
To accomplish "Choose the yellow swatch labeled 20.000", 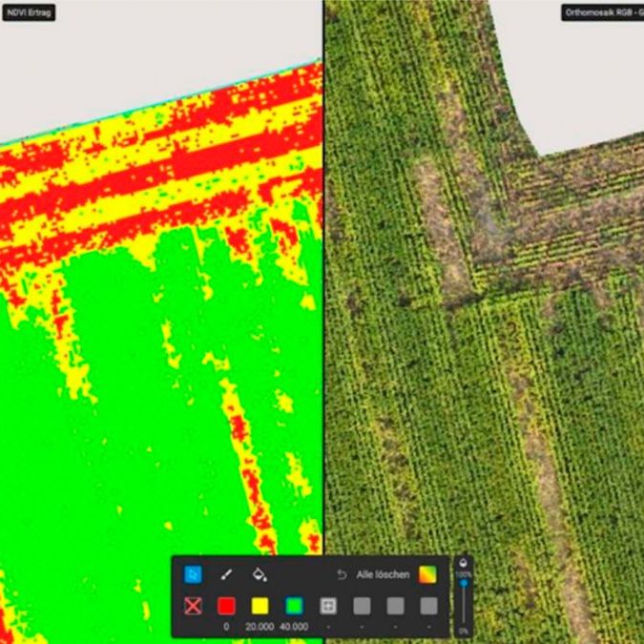I will 260,606.
